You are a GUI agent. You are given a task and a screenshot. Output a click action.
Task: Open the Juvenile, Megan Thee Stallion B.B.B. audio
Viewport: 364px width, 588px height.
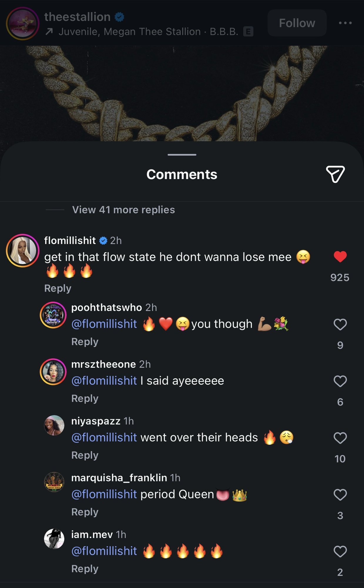point(148,32)
